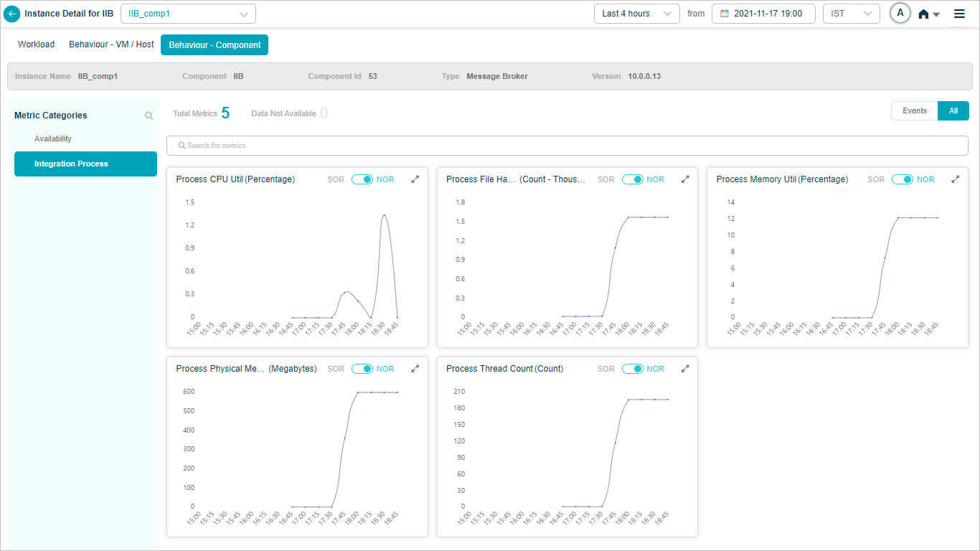
Task: Expand the Process Memory Util chart
Action: [955, 179]
